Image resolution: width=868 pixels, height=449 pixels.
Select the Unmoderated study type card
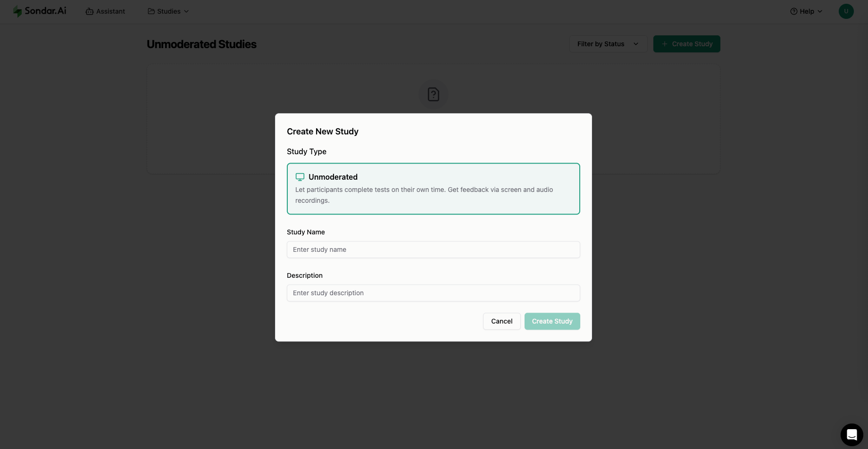click(x=433, y=189)
